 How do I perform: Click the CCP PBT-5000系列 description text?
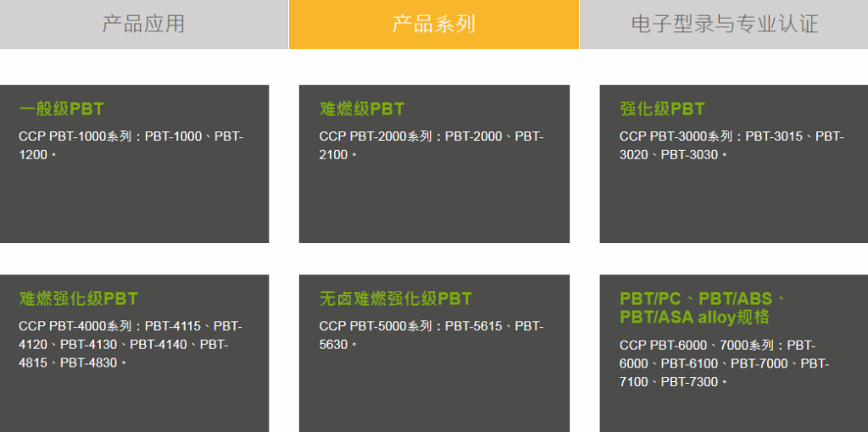pos(431,335)
